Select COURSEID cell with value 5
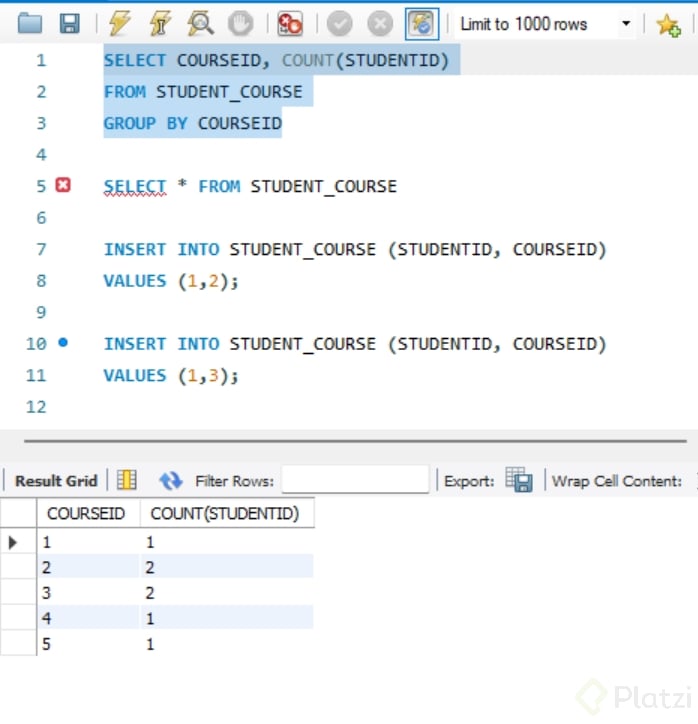 tap(88, 644)
